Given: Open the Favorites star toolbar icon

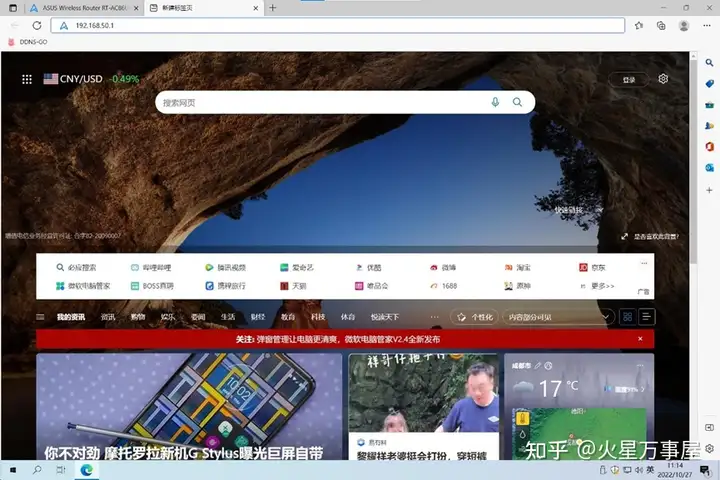Looking at the screenshot, I should pyautogui.click(x=639, y=26).
